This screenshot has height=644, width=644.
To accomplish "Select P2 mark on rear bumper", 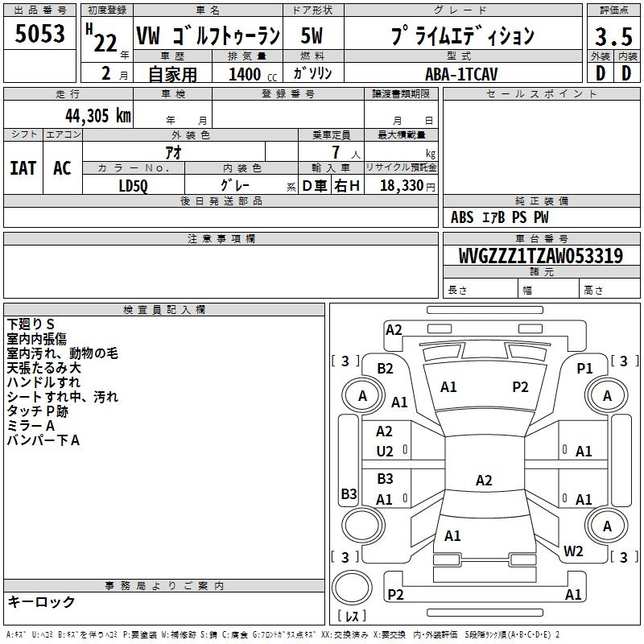I will [x=395, y=594].
